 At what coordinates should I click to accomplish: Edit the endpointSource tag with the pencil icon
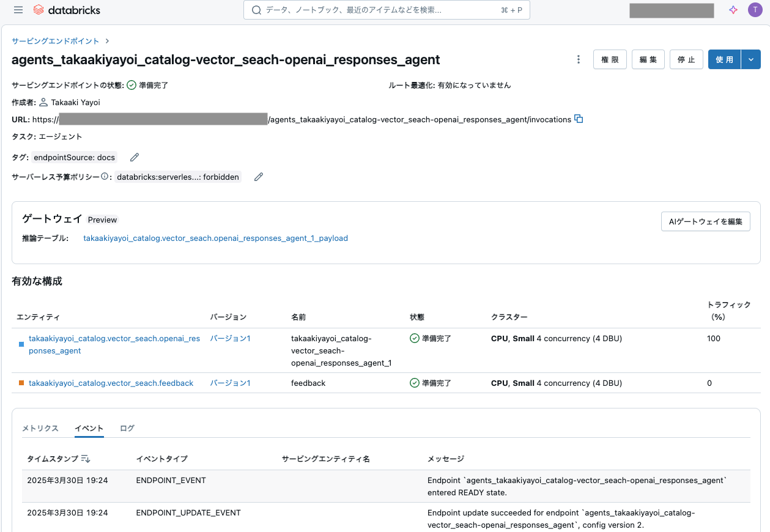(x=134, y=157)
